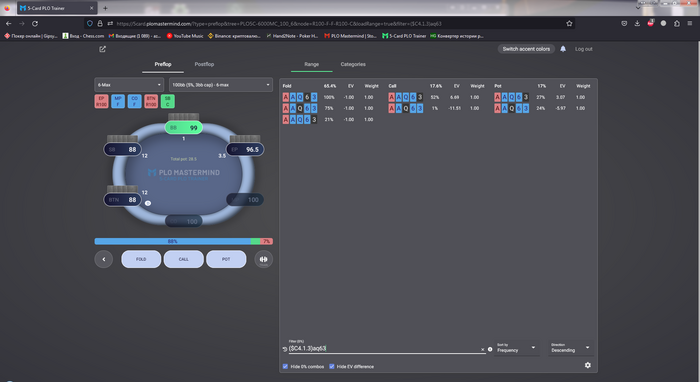
Task: Select the BTN 88 seat on table
Action: (x=122, y=199)
